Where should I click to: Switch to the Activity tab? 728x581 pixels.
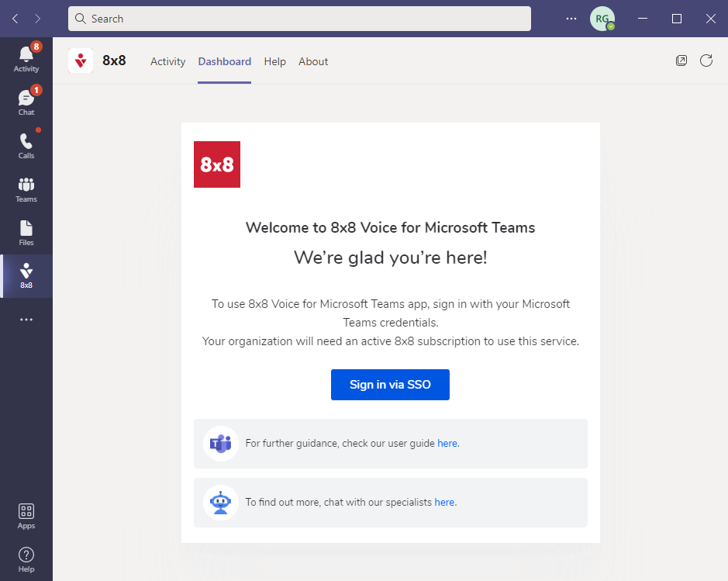coord(167,61)
